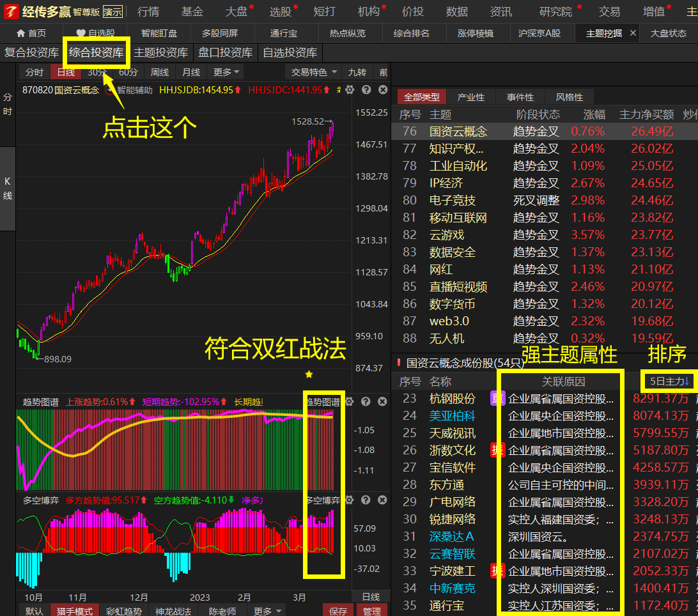Click the house icon beside 首页

pyautogui.click(x=20, y=33)
